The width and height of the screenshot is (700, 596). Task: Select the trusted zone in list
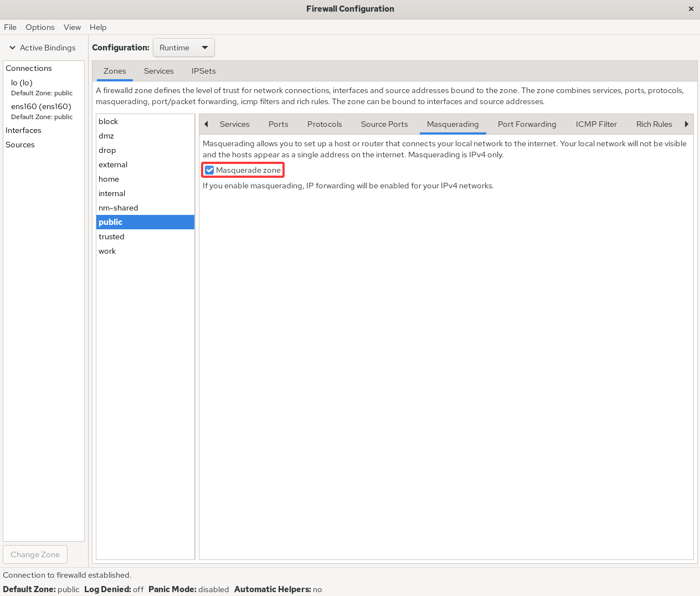coord(111,237)
